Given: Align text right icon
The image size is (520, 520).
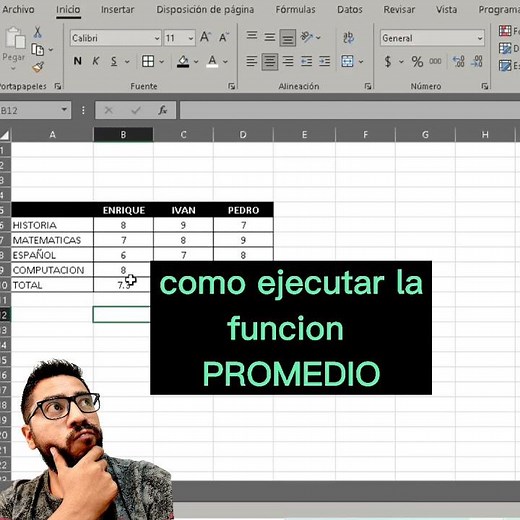Looking at the screenshot, I should pyautogui.click(x=288, y=61).
